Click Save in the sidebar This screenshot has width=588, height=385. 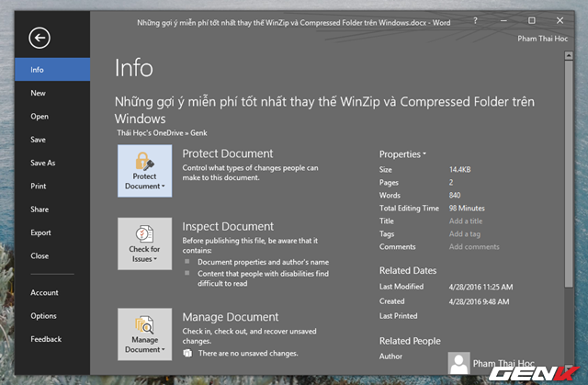point(52,140)
